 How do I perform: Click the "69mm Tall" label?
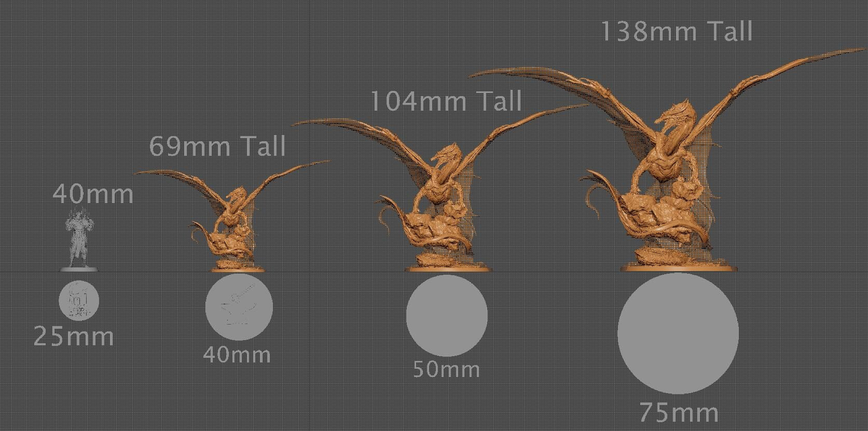click(x=217, y=146)
